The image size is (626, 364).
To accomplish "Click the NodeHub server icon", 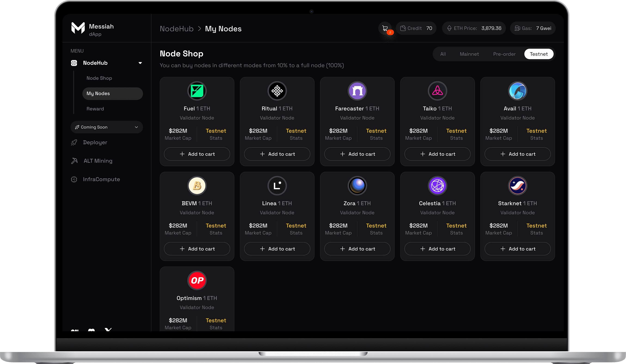I will [x=74, y=63].
